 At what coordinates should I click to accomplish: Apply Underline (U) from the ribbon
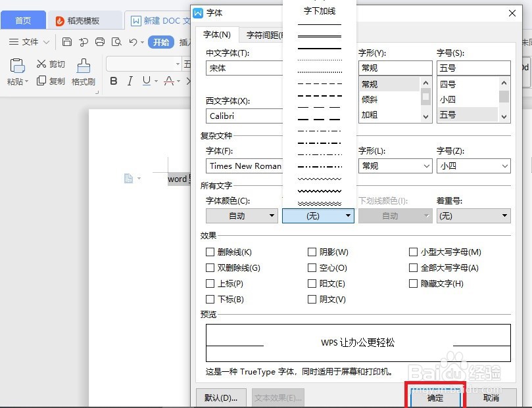tap(147, 81)
